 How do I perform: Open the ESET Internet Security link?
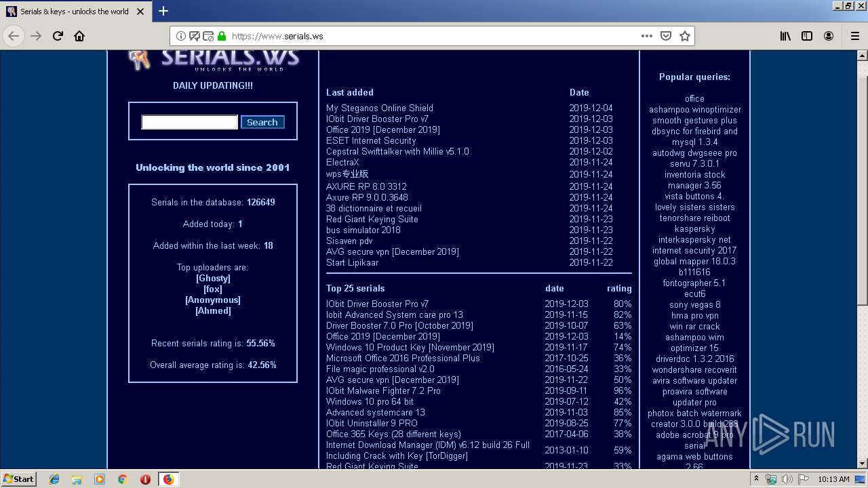371,140
